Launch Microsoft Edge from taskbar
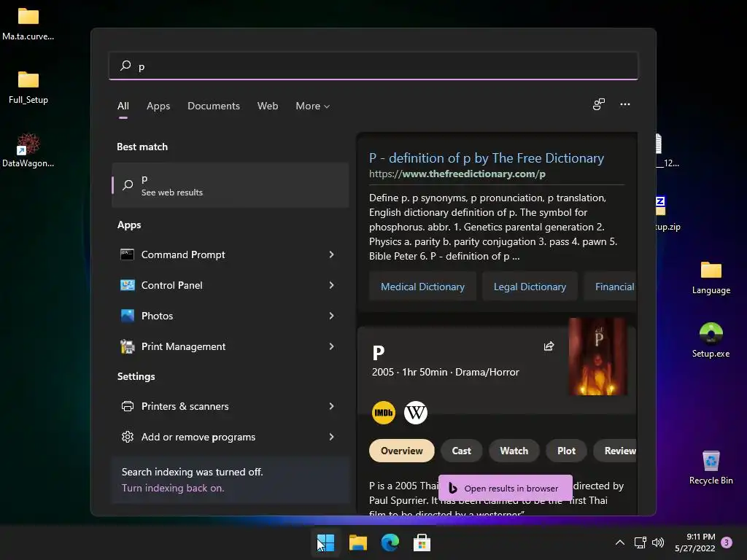The image size is (747, 560). point(390,542)
